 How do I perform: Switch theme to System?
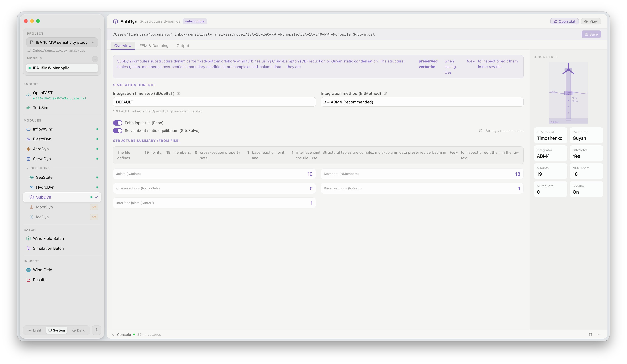[57, 330]
